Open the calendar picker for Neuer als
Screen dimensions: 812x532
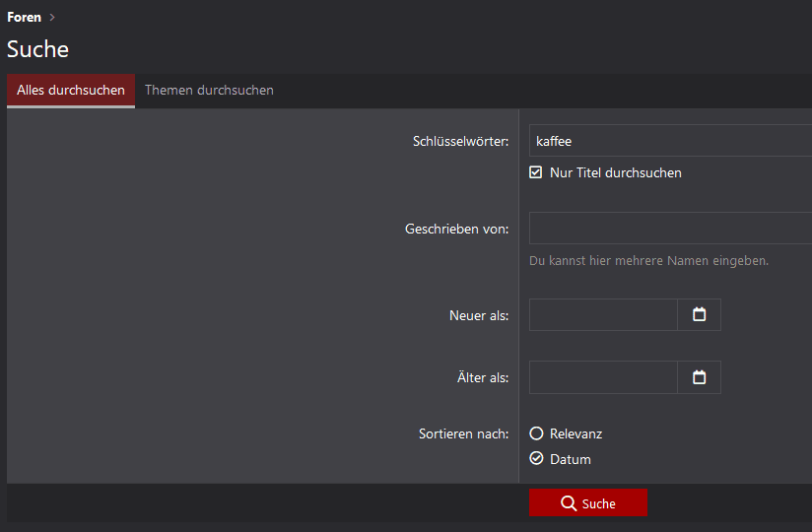point(699,315)
